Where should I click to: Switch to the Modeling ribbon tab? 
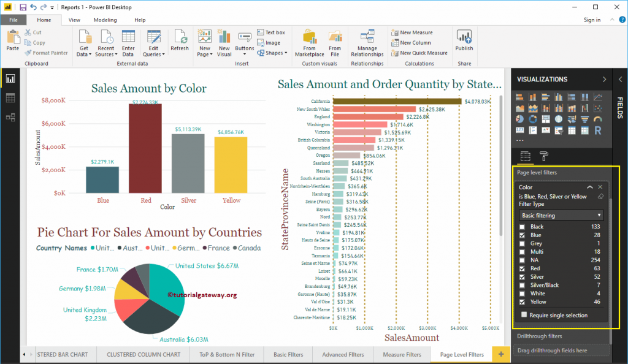tap(105, 19)
